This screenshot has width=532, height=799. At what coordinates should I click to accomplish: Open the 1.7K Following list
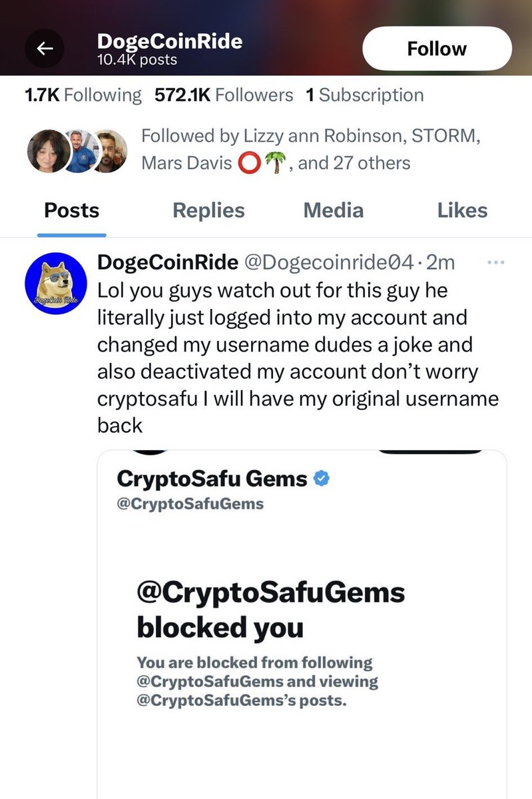point(83,95)
